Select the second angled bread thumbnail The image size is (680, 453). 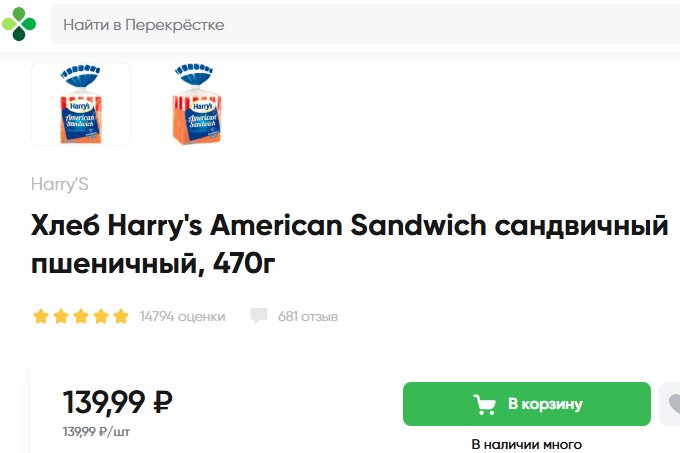pyautogui.click(x=196, y=104)
